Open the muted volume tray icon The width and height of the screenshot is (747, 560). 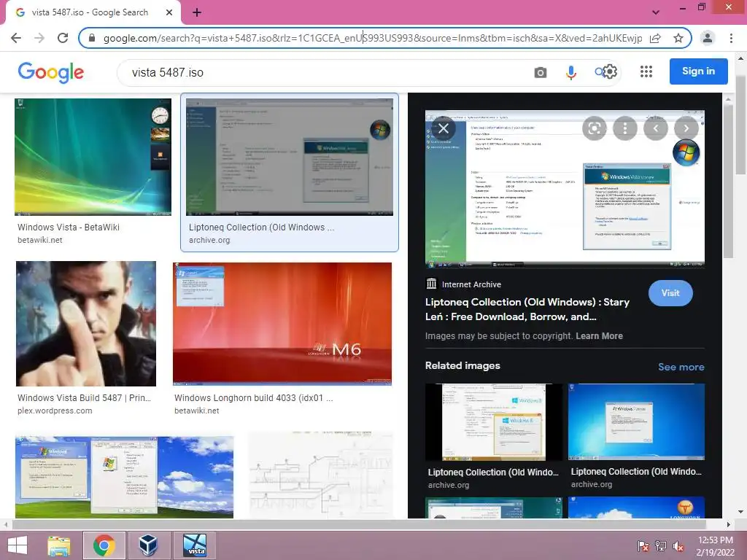click(x=678, y=546)
